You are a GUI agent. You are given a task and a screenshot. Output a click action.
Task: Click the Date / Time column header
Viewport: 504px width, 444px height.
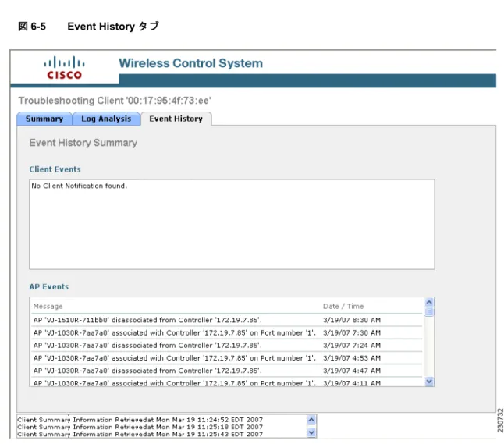pos(343,307)
